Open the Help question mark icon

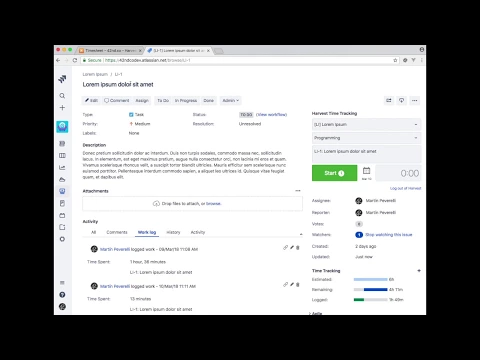pos(62,295)
